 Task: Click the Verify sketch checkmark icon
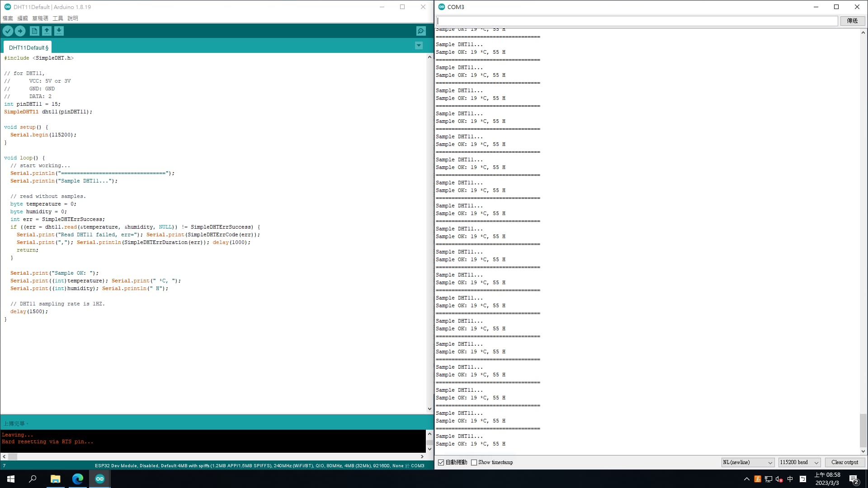8,31
